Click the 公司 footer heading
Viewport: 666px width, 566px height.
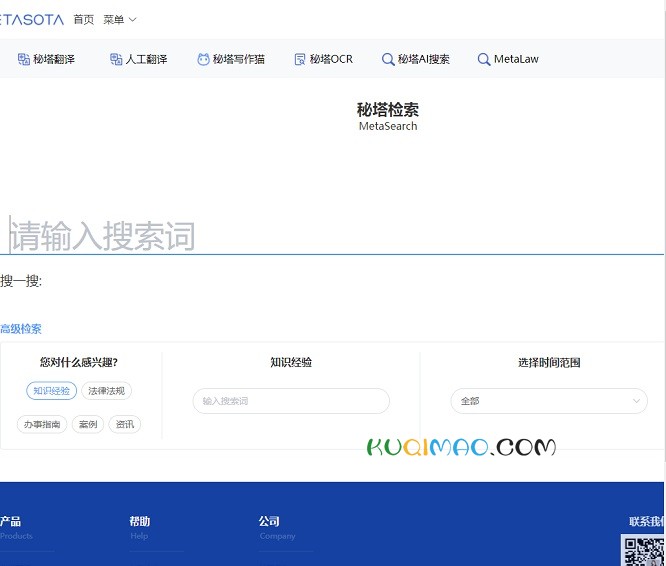click(x=269, y=521)
